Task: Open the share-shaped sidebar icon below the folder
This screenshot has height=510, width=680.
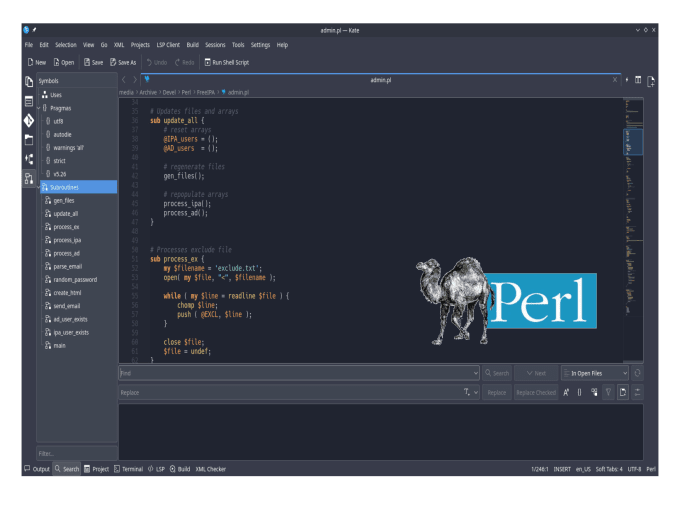Action: (x=29, y=159)
